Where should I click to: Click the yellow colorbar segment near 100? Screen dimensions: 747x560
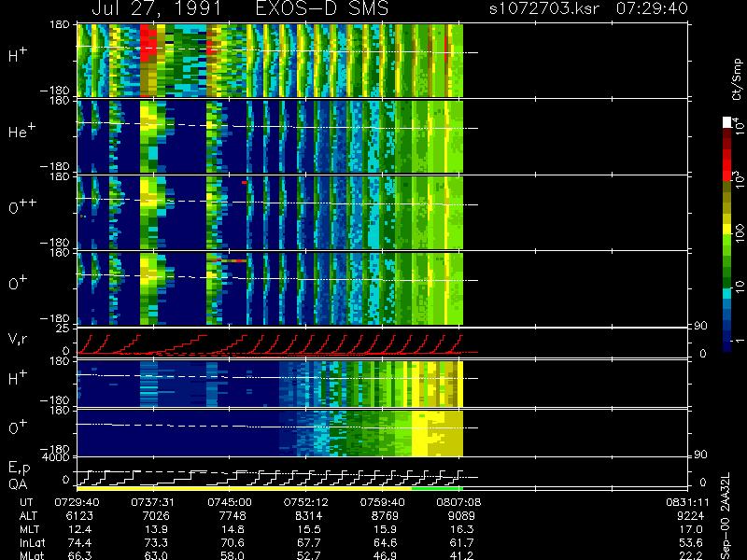coord(727,231)
